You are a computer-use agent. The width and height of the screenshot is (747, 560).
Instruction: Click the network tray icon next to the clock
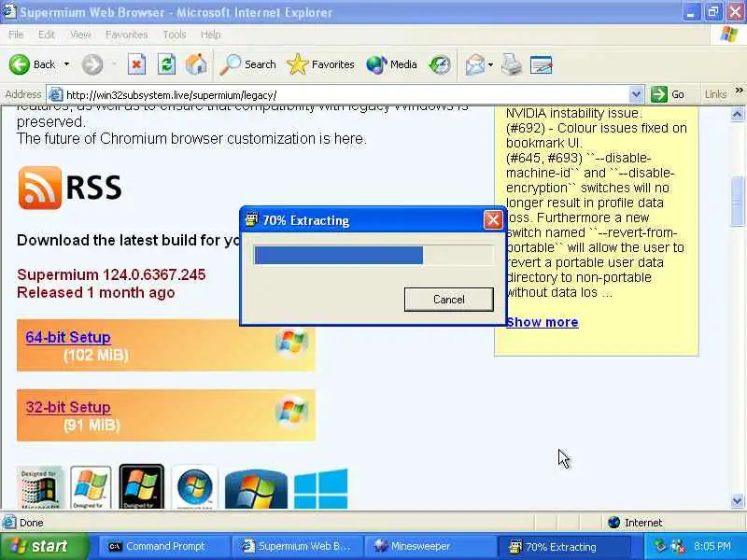tap(678, 546)
